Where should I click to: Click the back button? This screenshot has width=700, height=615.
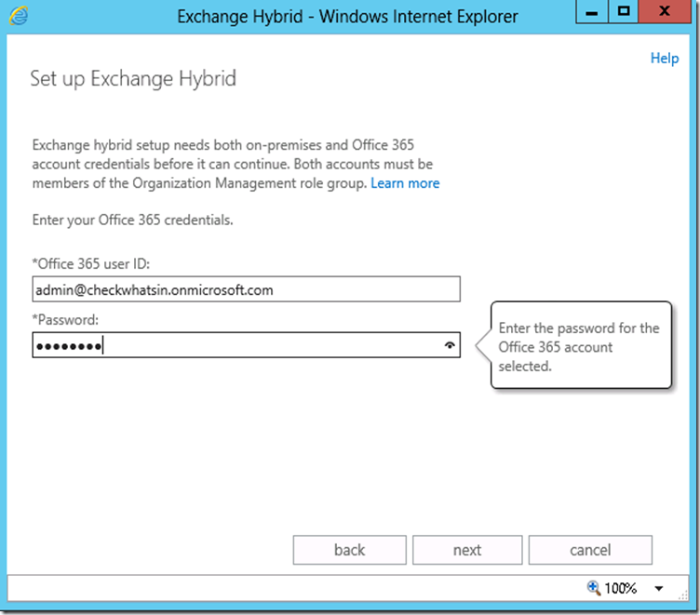(350, 550)
